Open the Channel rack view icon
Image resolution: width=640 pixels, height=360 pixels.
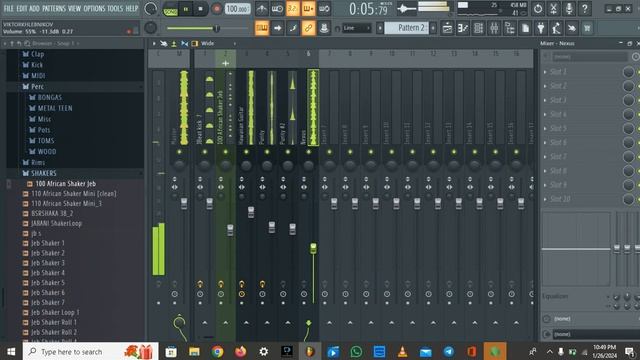478,28
